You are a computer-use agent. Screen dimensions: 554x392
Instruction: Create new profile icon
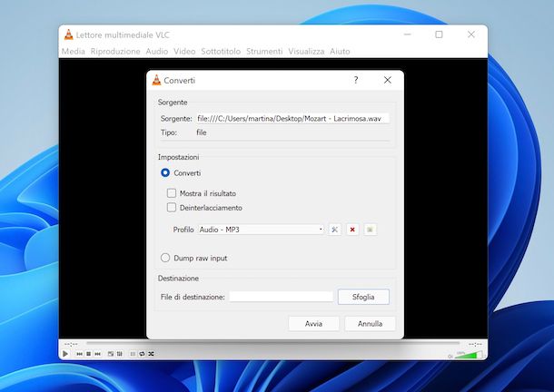tap(370, 230)
